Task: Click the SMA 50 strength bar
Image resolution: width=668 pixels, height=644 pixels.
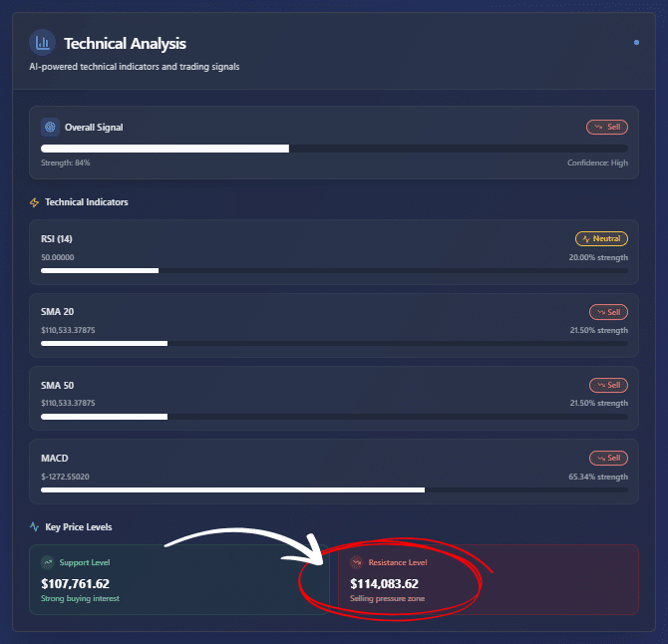Action: (334, 416)
